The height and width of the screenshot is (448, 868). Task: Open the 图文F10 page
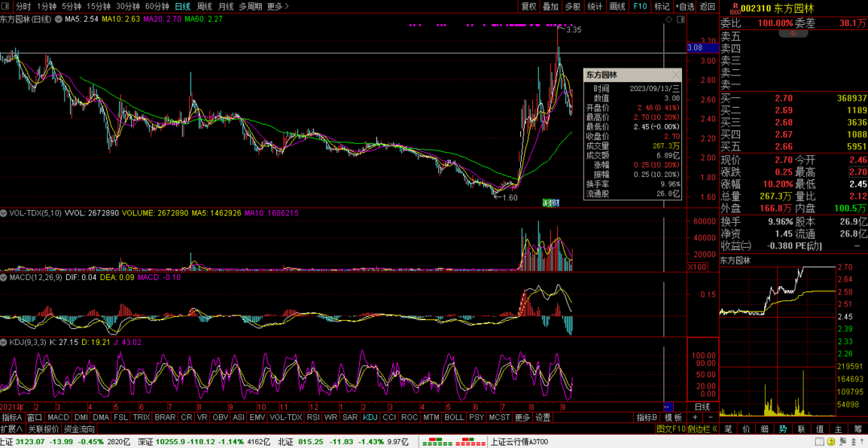click(672, 429)
